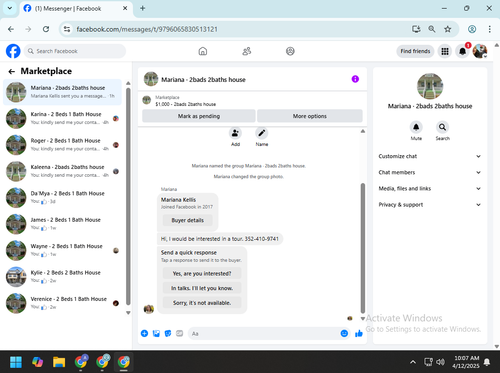The image size is (500, 373).
Task: Expand the Privacy & support section
Action: [x=430, y=205]
